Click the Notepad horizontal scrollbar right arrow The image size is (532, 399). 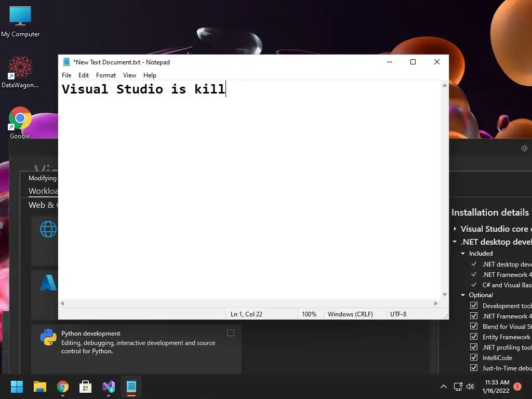pyautogui.click(x=436, y=303)
